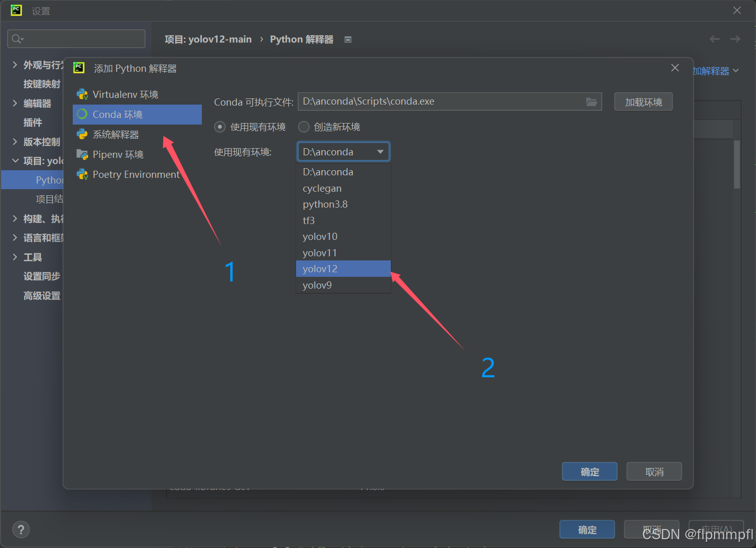Choose yolov10 environment from the list
The width and height of the screenshot is (756, 548).
click(x=343, y=236)
